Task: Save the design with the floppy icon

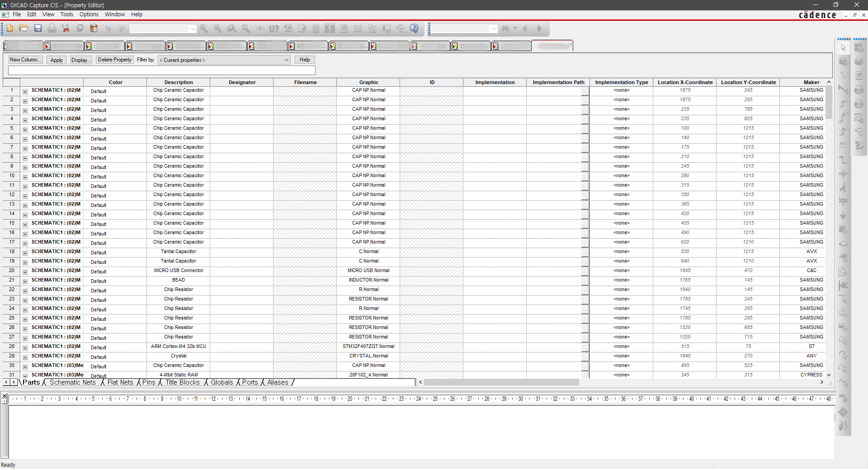Action: [38, 28]
